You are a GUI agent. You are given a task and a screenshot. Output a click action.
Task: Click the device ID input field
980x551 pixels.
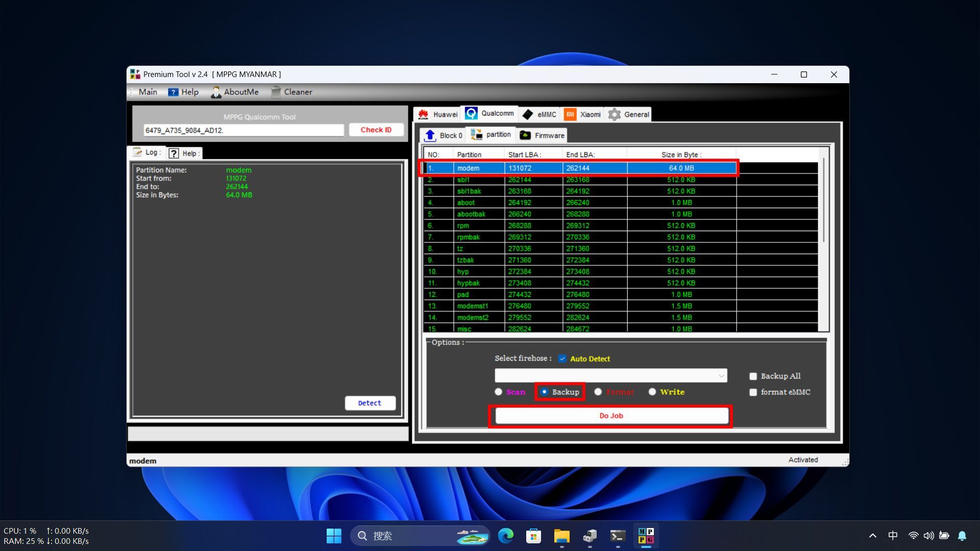pos(243,130)
